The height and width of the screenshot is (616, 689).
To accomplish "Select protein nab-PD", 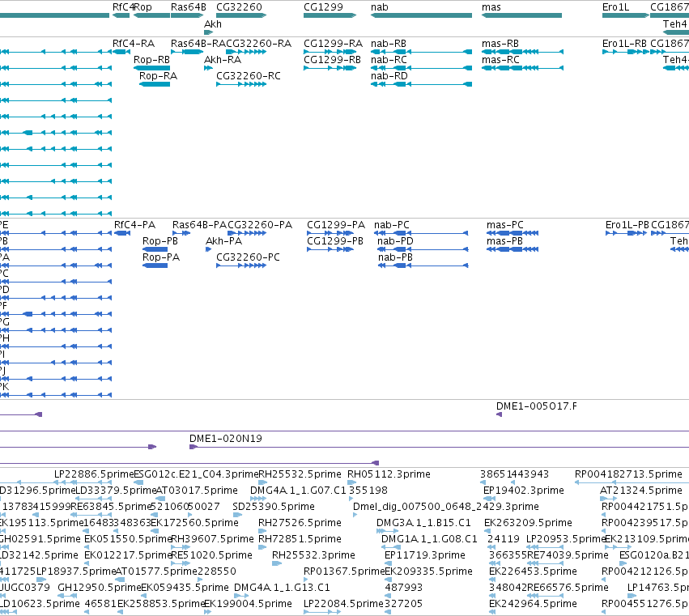I will (395, 240).
